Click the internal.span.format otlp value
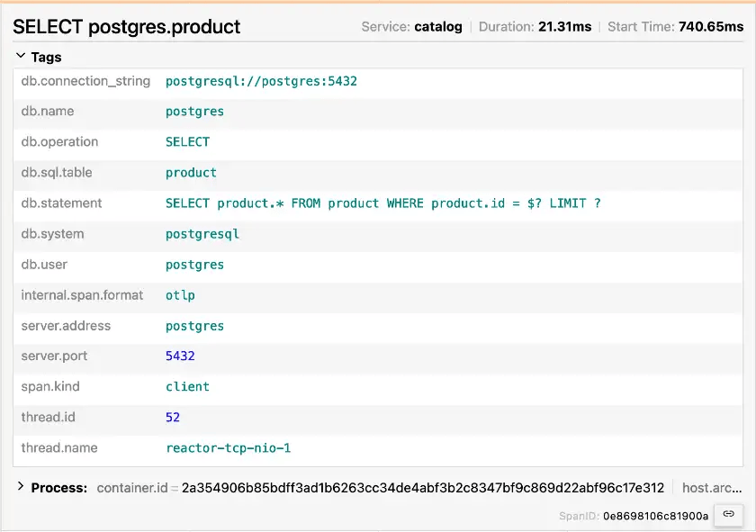Viewport: 756px width, 532px height. click(x=180, y=295)
